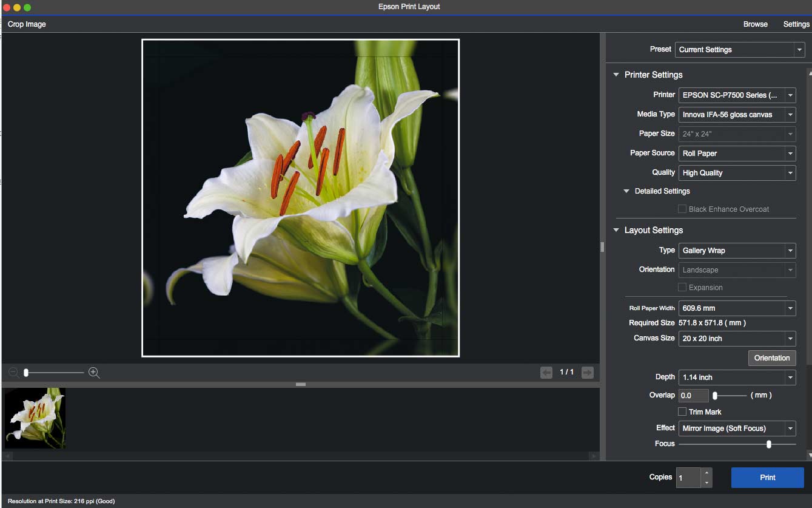Screen dimensions: 812x508
Task: Click the Print button
Action: point(768,477)
